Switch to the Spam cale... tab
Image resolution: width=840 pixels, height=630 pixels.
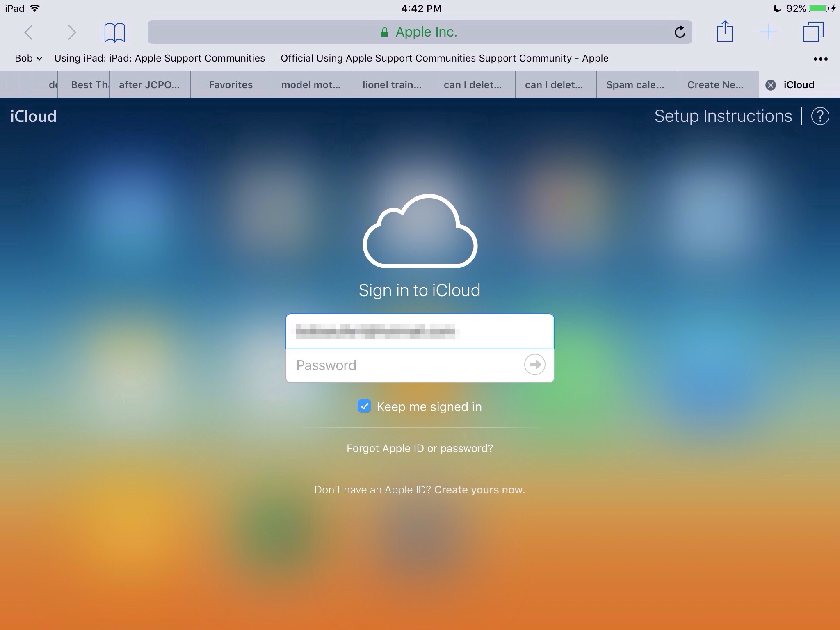click(x=635, y=85)
